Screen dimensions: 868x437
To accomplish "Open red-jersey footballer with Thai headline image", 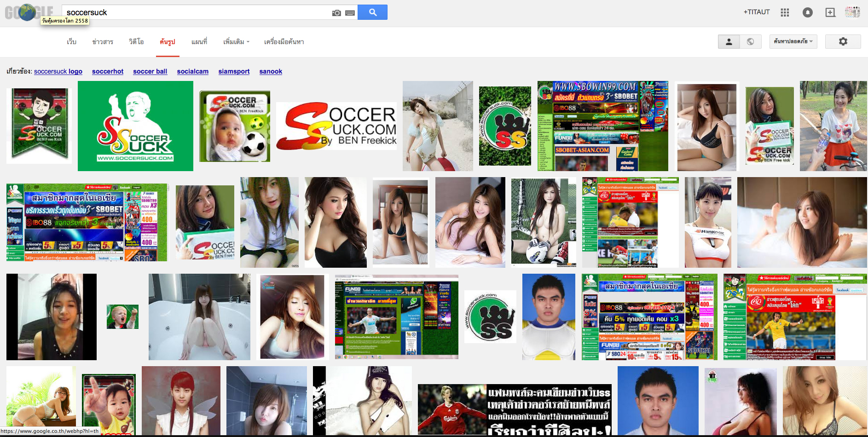I will 515,409.
